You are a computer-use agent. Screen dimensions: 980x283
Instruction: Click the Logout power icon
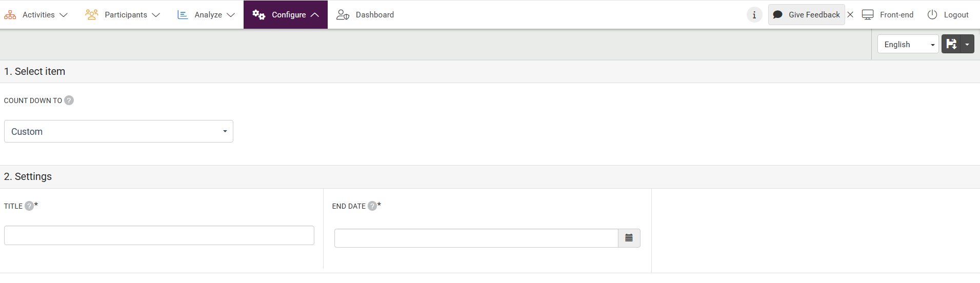click(932, 15)
